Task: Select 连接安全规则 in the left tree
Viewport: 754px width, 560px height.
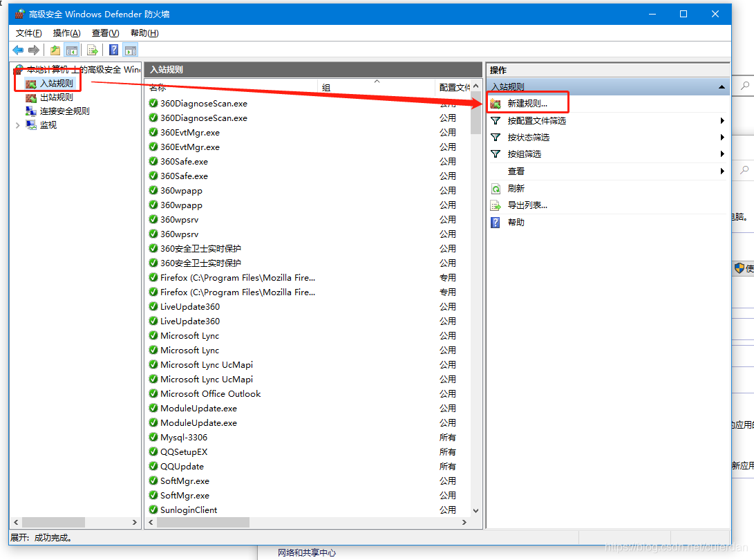Action: coord(64,111)
